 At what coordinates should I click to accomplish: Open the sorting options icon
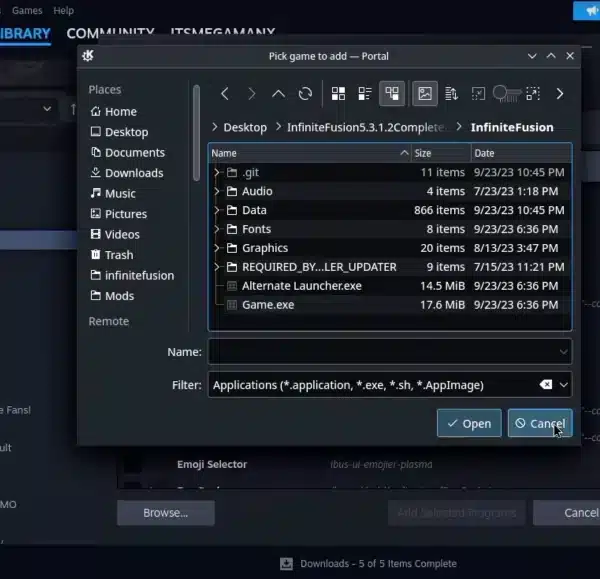point(452,93)
